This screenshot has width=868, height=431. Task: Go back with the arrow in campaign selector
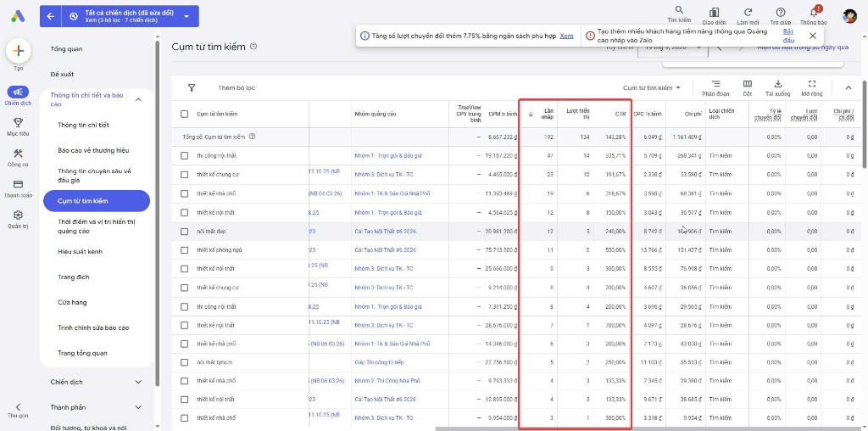click(51, 17)
